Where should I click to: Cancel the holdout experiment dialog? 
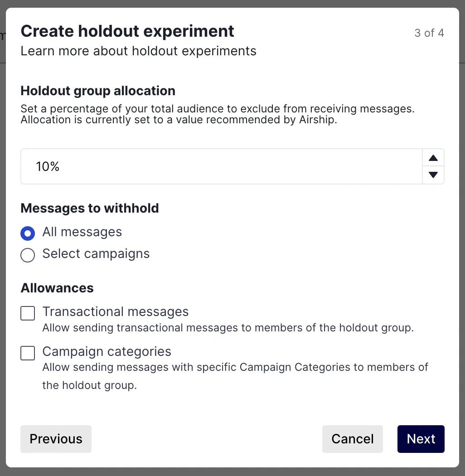click(x=352, y=439)
